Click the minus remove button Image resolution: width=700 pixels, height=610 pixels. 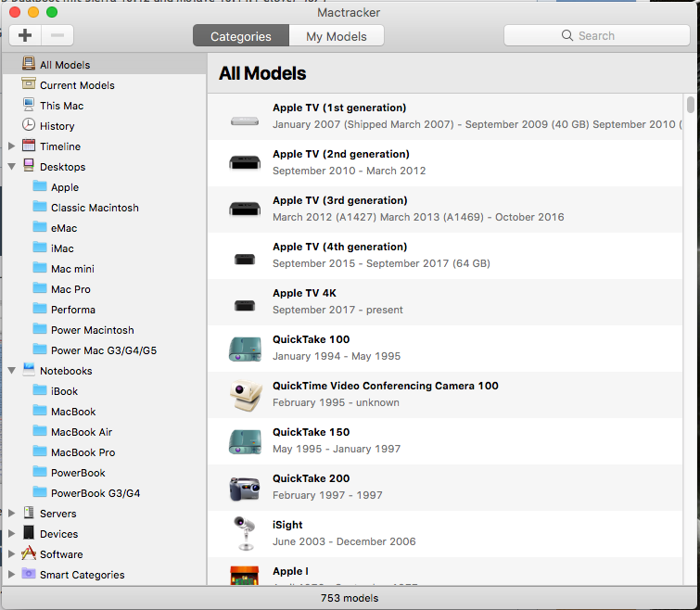[x=57, y=35]
